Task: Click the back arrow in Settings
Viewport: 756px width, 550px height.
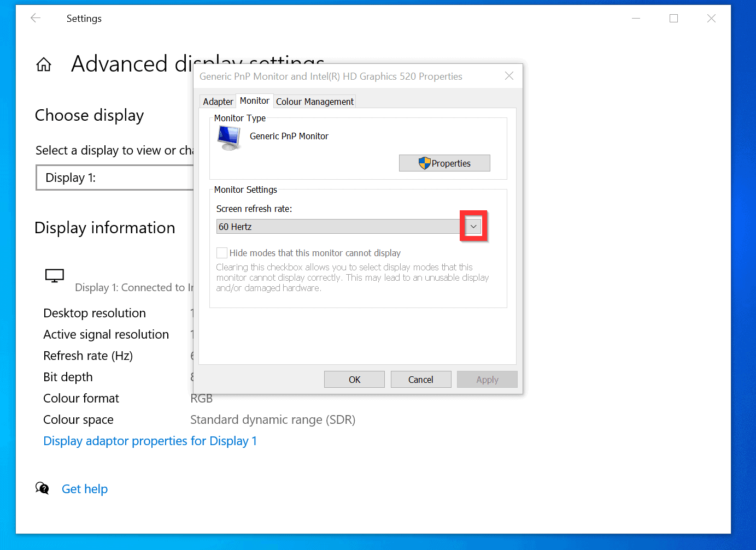Action: 35,18
